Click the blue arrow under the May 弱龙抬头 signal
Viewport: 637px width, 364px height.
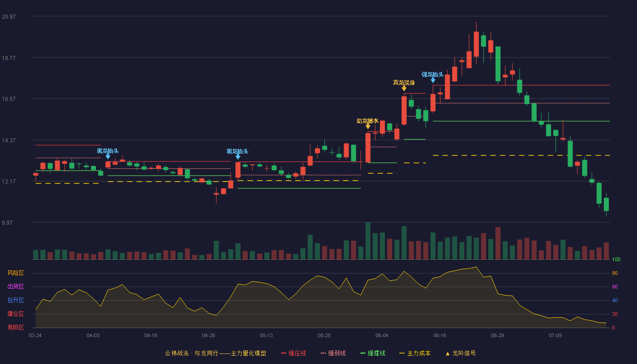(238, 157)
